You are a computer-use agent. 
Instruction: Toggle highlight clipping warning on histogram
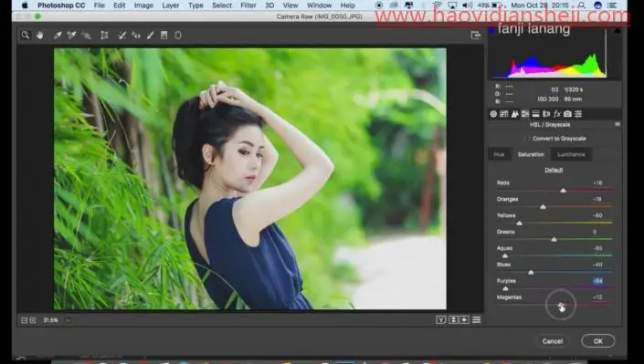(x=618, y=31)
